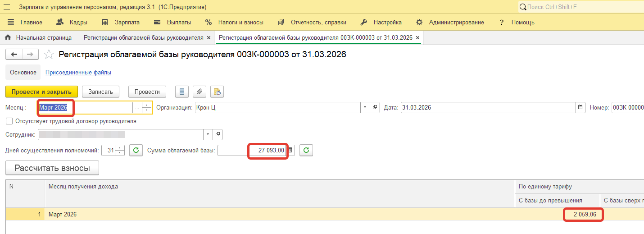Click С базы до превышения column header

(x=557, y=200)
